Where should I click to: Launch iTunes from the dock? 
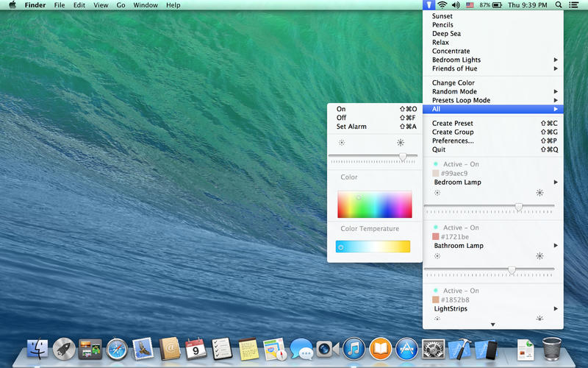click(354, 347)
